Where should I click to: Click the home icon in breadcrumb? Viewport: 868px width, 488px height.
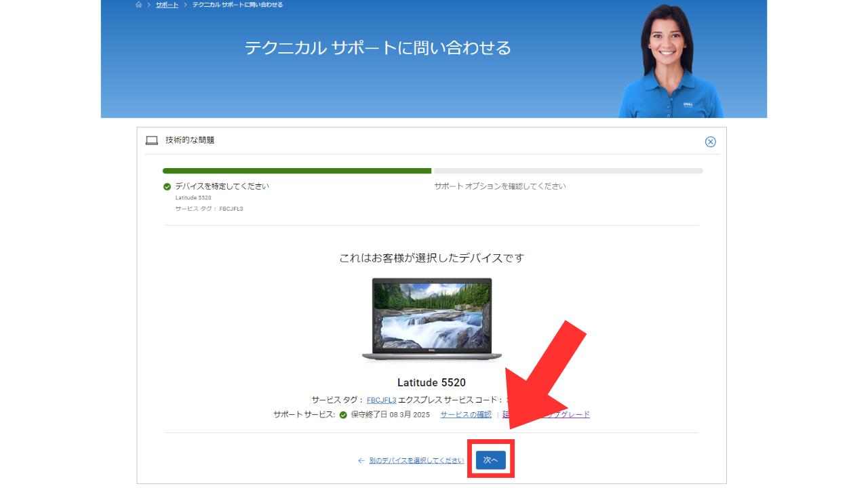pos(139,5)
